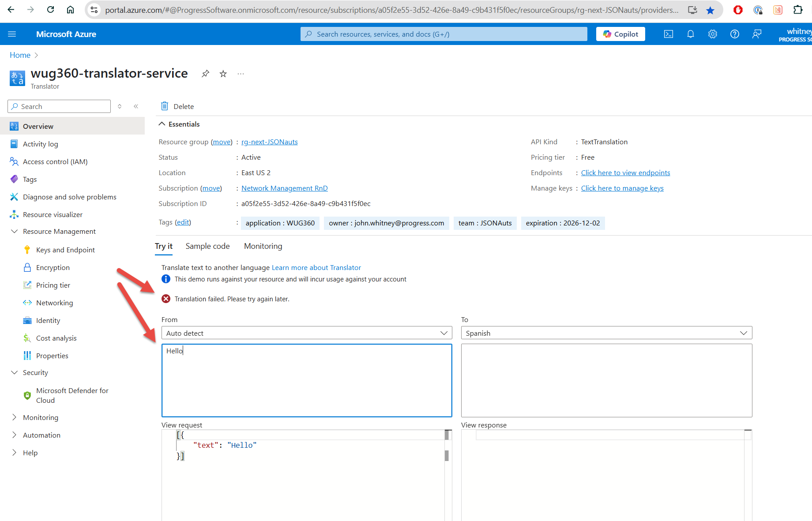Click the Resource visualizer icon
Image resolution: width=812 pixels, height=521 pixels.
pos(14,214)
